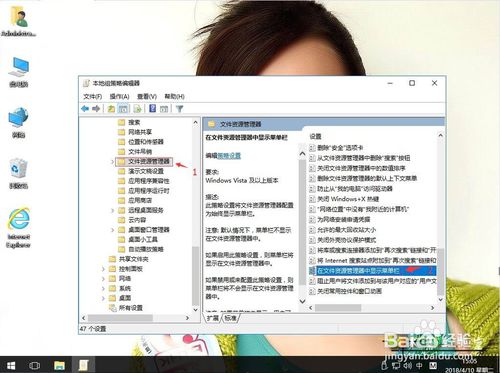
Task: Toggle the console tree show/hide icon
Action: point(123,109)
